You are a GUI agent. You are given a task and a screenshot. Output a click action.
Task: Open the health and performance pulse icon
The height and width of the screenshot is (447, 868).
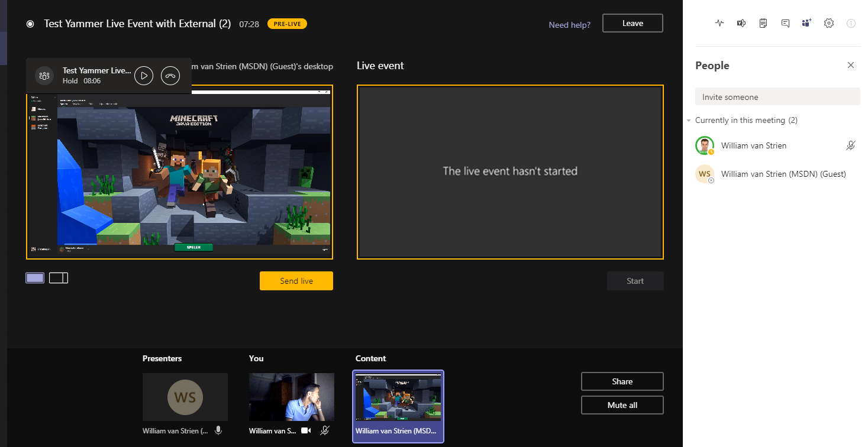click(x=719, y=23)
